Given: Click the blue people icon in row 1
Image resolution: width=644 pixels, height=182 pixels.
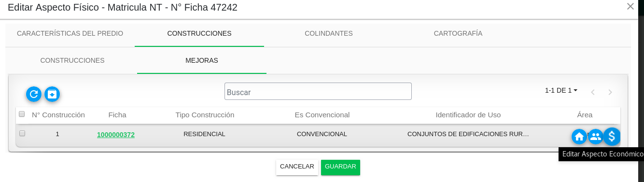Looking at the screenshot, I should click(596, 137).
